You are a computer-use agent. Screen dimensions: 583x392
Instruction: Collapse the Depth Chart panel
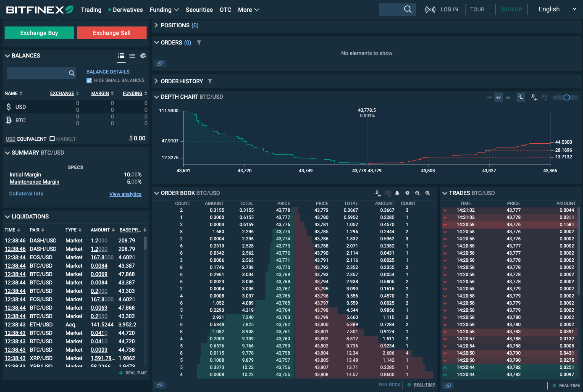[156, 97]
